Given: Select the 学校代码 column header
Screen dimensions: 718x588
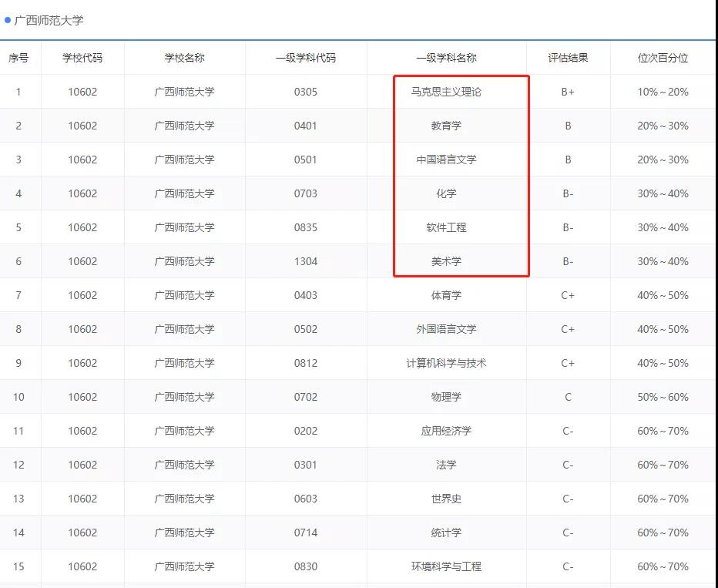Looking at the screenshot, I should [x=82, y=58].
